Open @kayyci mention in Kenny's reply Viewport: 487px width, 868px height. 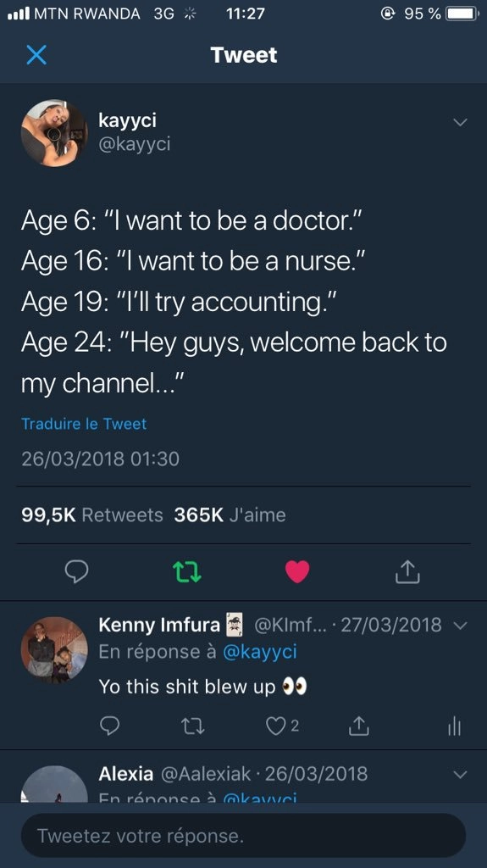click(259, 652)
